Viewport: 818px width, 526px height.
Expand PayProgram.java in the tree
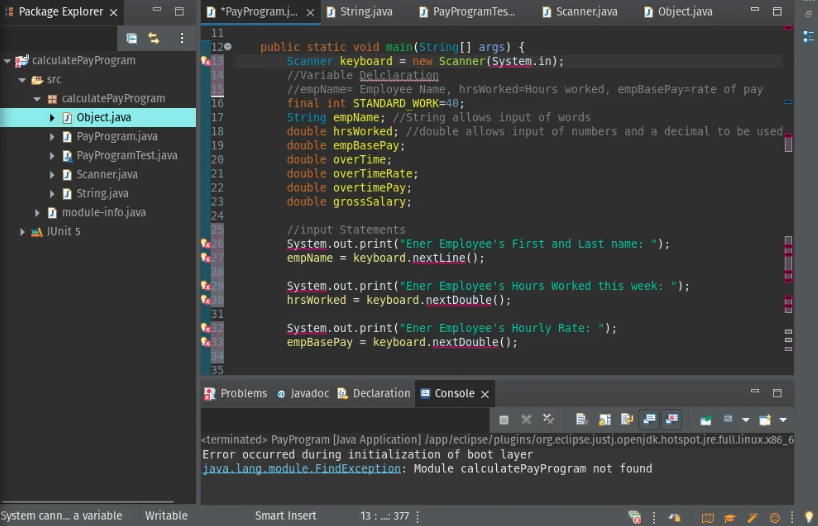pyautogui.click(x=52, y=137)
